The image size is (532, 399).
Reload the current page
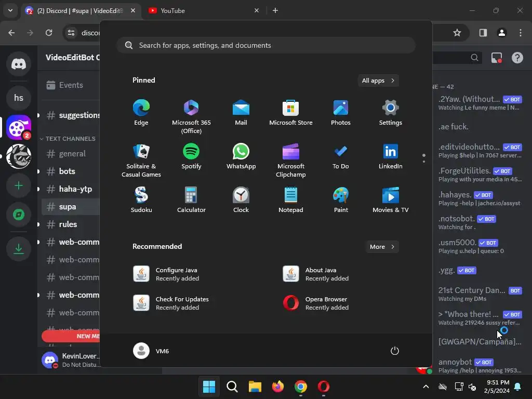49,33
